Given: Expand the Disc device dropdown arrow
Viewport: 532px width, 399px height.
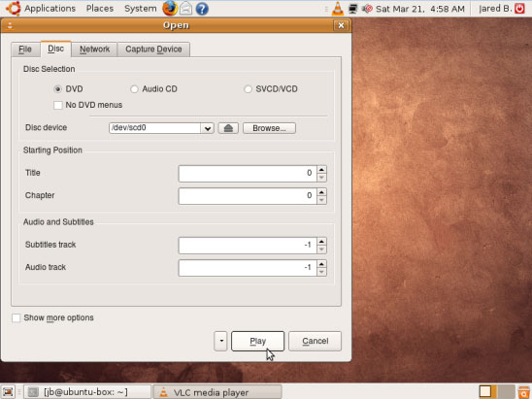Looking at the screenshot, I should pyautogui.click(x=208, y=128).
